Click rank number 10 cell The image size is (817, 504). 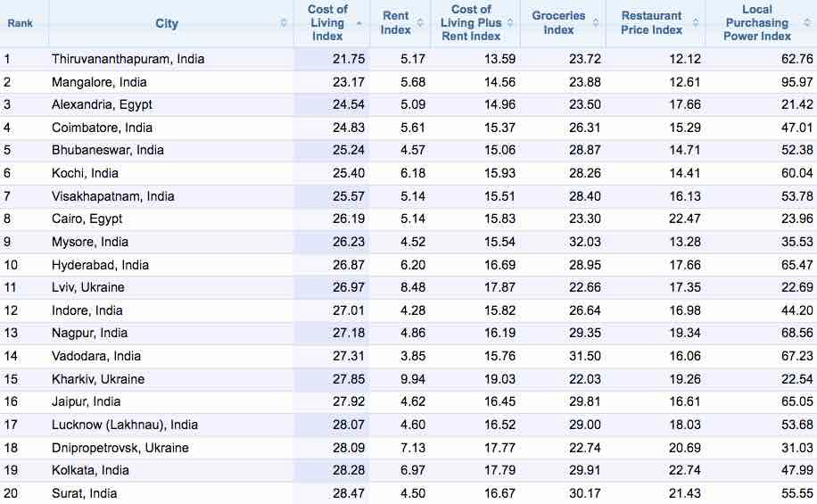(11, 265)
